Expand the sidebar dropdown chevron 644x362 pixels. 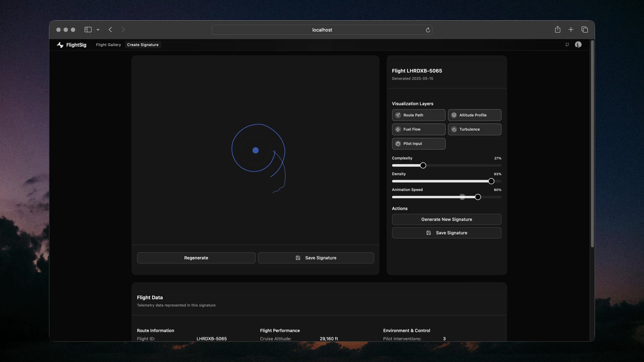click(x=98, y=30)
